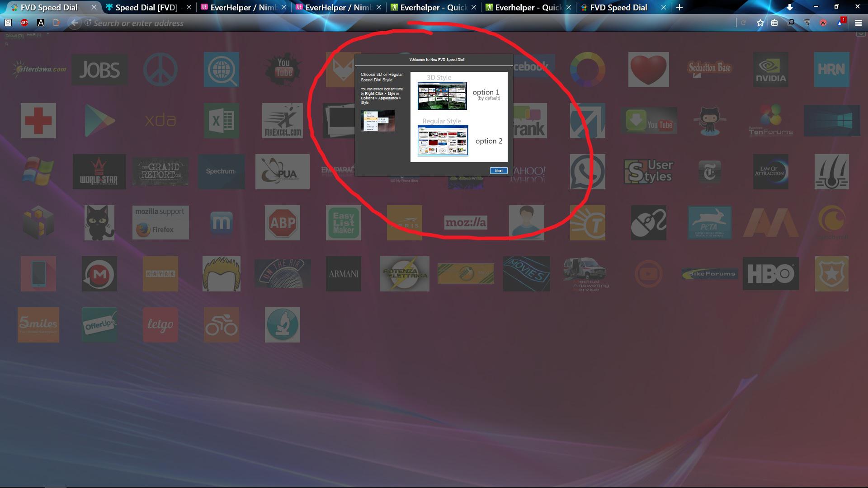Image resolution: width=868 pixels, height=488 pixels.
Task: Open the xda dial
Action: [x=160, y=121]
